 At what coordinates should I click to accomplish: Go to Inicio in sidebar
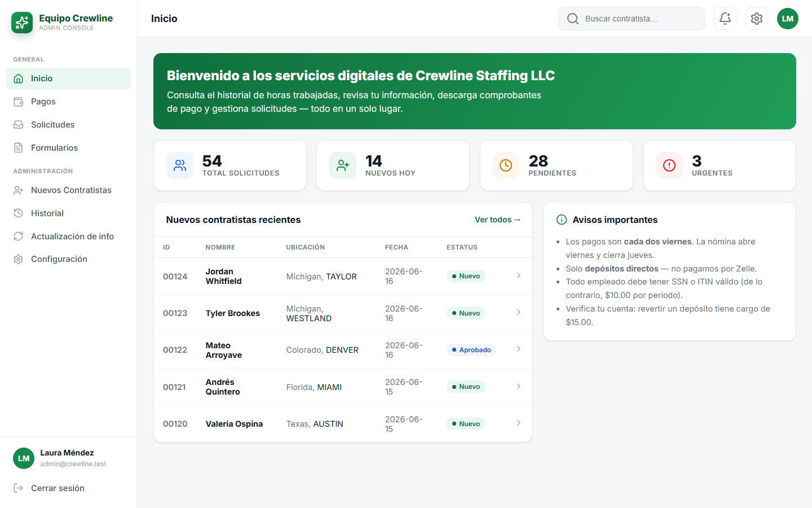[69, 78]
